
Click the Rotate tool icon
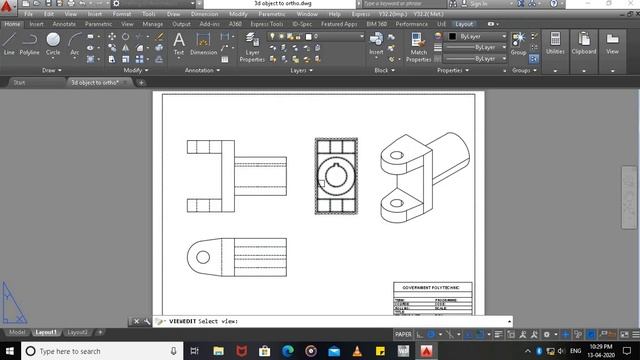pyautogui.click(x=126, y=37)
